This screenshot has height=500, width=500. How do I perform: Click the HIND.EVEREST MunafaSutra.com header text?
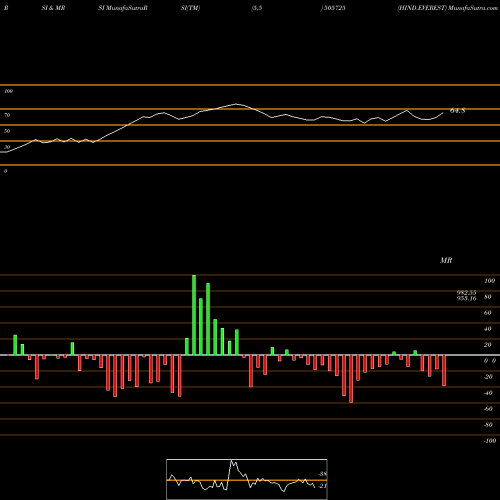pos(447,8)
